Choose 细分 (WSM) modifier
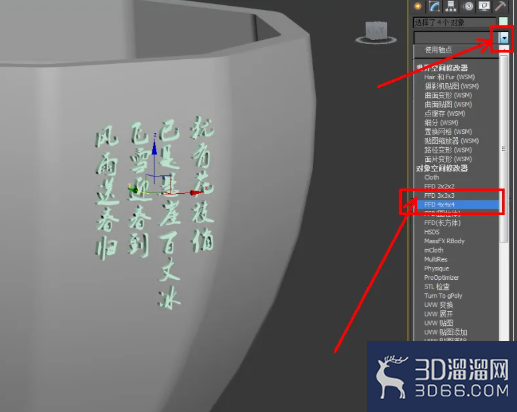This screenshot has height=412, width=517. [x=441, y=123]
